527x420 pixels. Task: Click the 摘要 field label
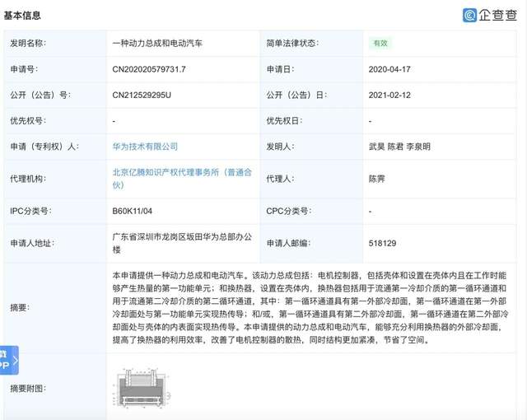[x=20, y=308]
